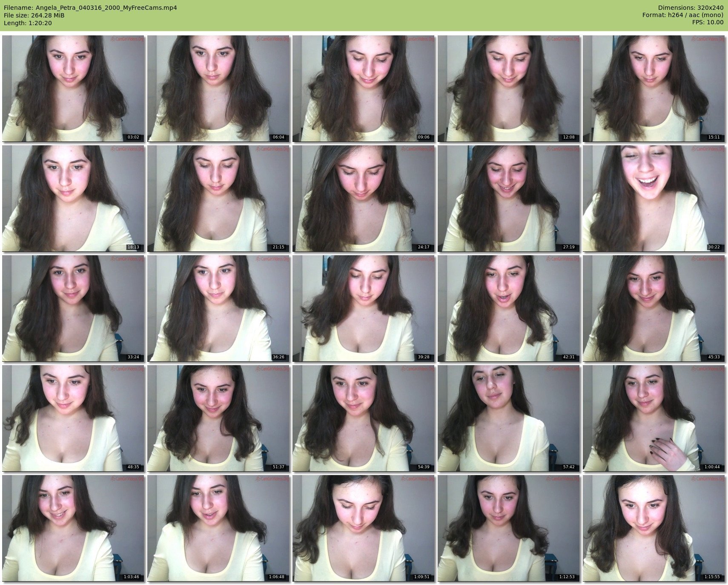
Task: Choose the 48:35 frame thumbnail
Action: (73, 418)
